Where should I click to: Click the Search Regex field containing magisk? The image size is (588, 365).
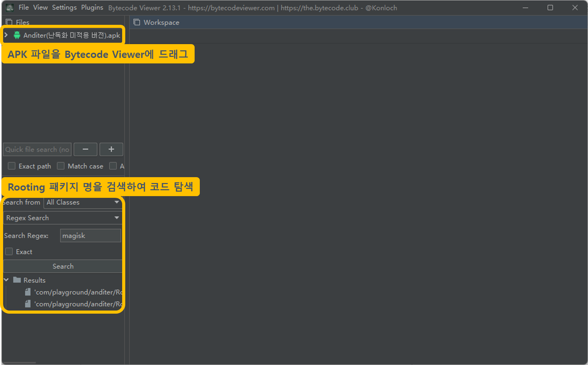pos(90,236)
